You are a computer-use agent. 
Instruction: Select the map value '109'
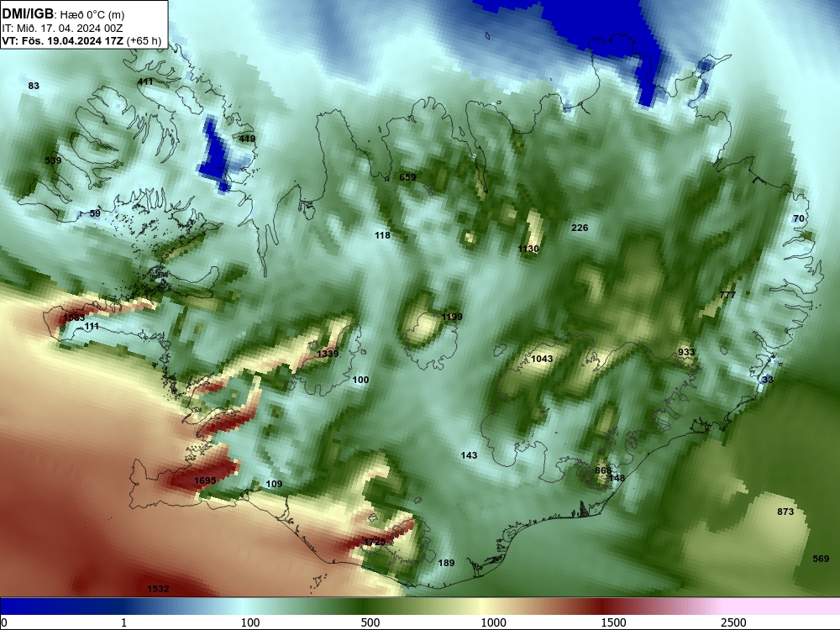coord(274,484)
